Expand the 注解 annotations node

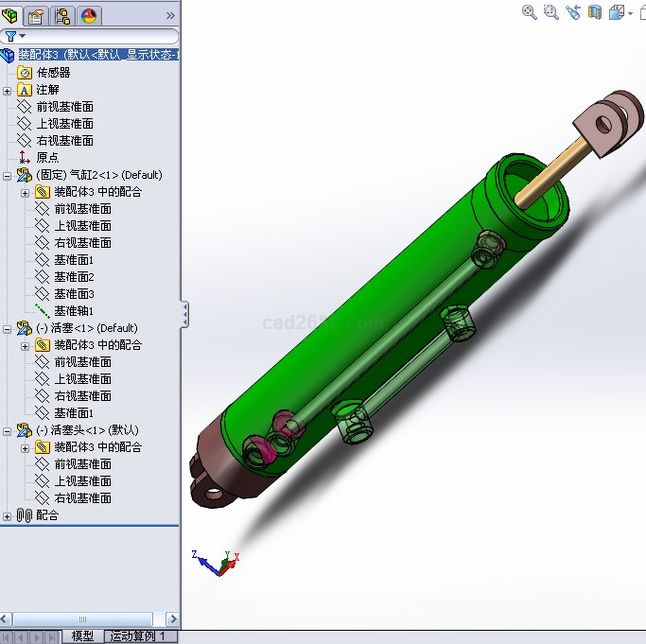(8, 90)
